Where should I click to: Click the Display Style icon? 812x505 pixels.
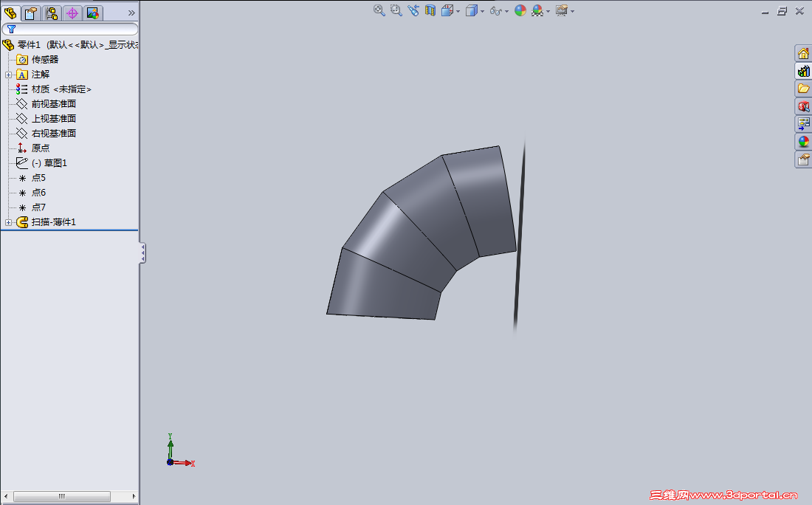471,10
